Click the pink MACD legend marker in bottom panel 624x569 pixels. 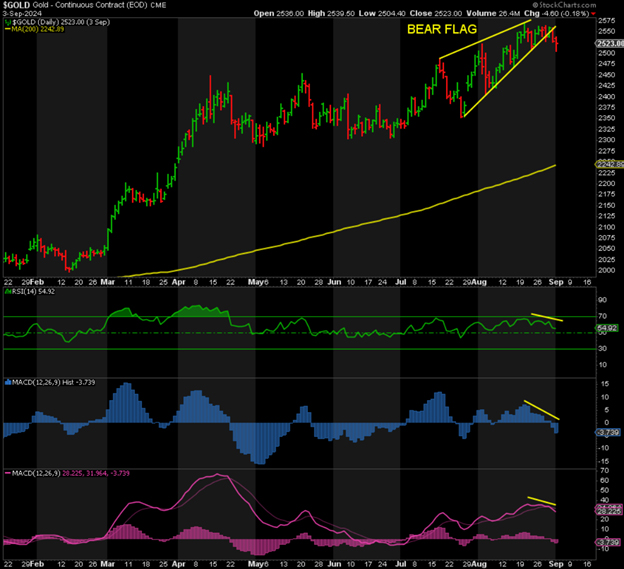coord(7,471)
